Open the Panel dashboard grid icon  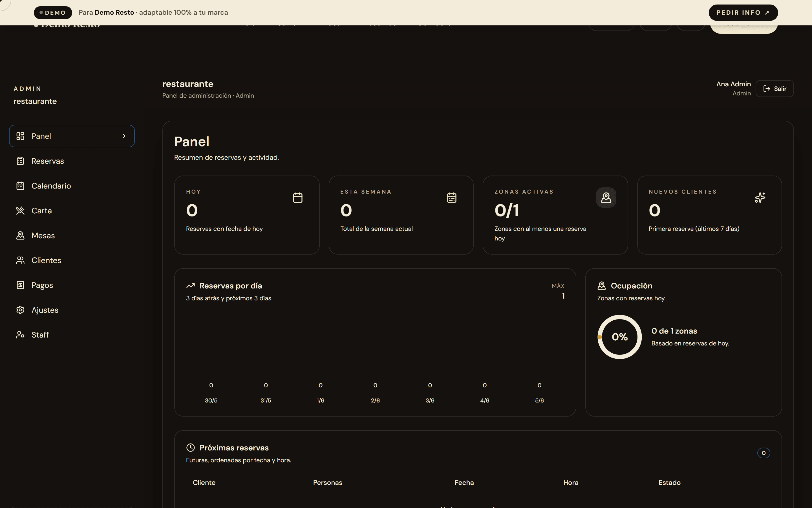pos(20,136)
